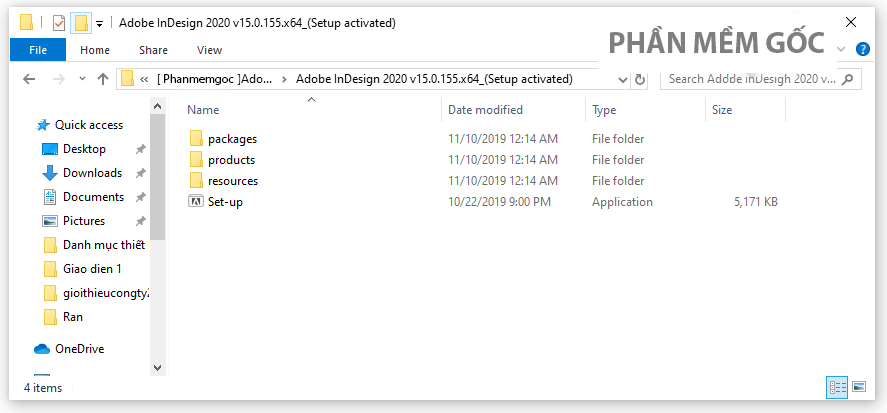887x413 pixels.
Task: Expand the address bar history dropdown
Action: click(x=623, y=79)
